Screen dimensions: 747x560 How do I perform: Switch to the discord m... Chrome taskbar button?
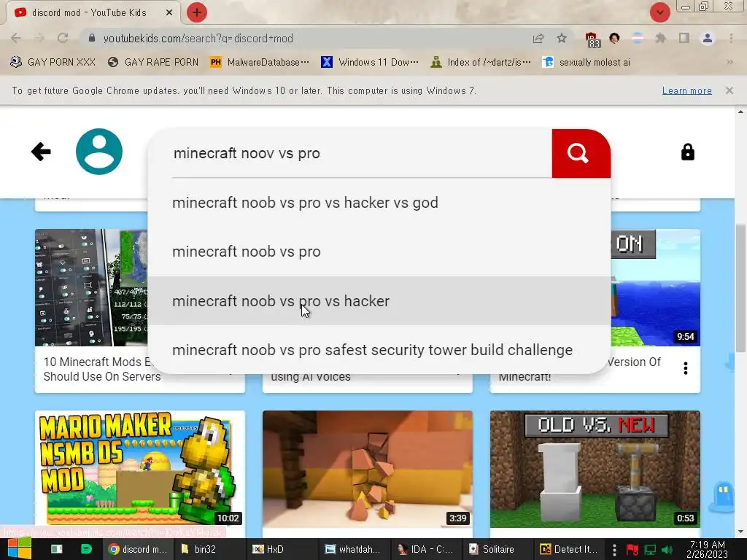pyautogui.click(x=137, y=549)
